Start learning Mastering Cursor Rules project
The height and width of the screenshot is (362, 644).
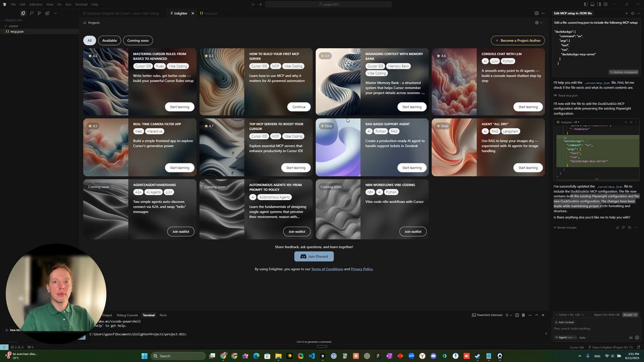[180, 107]
